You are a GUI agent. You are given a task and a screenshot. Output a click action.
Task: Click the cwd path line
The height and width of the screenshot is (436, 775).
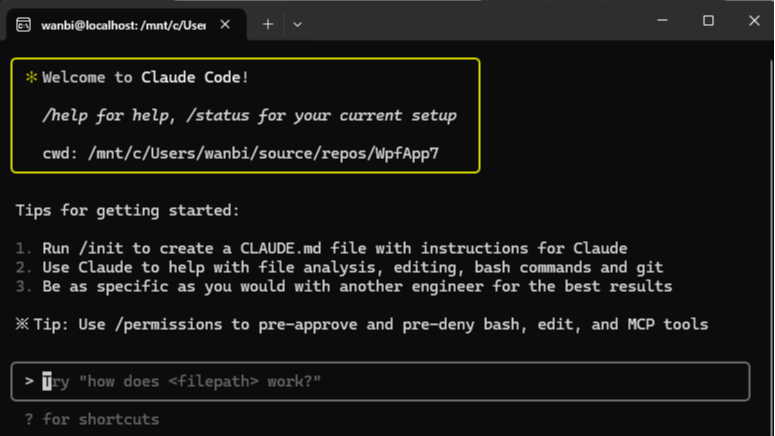(241, 153)
